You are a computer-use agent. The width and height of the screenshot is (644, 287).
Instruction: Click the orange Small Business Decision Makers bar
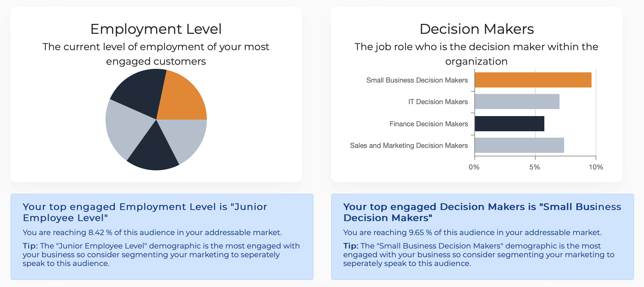point(533,80)
